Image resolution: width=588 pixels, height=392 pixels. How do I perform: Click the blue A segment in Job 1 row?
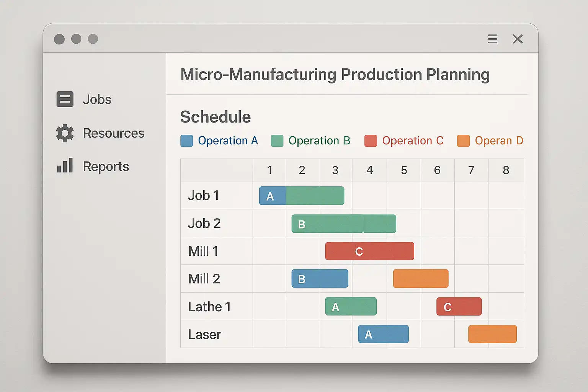[x=272, y=196]
